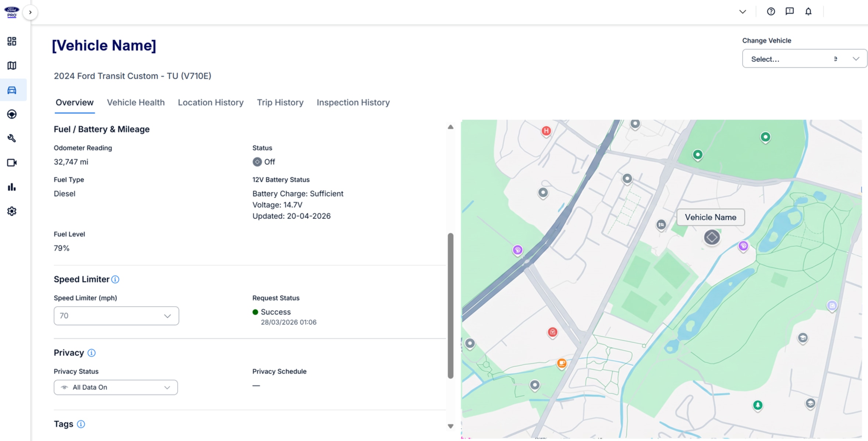868x441 pixels.
Task: Open the Speed Limiter (mph) dropdown
Action: coord(116,316)
